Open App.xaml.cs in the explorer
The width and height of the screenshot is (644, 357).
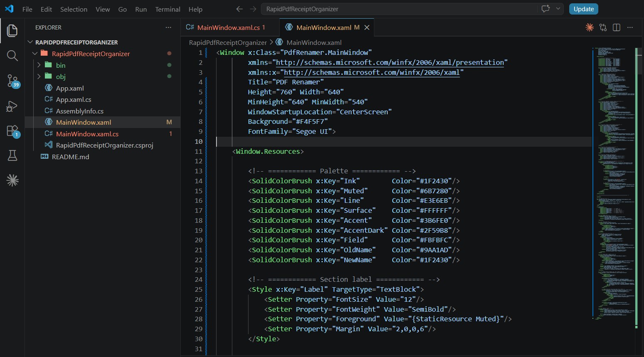pyautogui.click(x=103, y=99)
